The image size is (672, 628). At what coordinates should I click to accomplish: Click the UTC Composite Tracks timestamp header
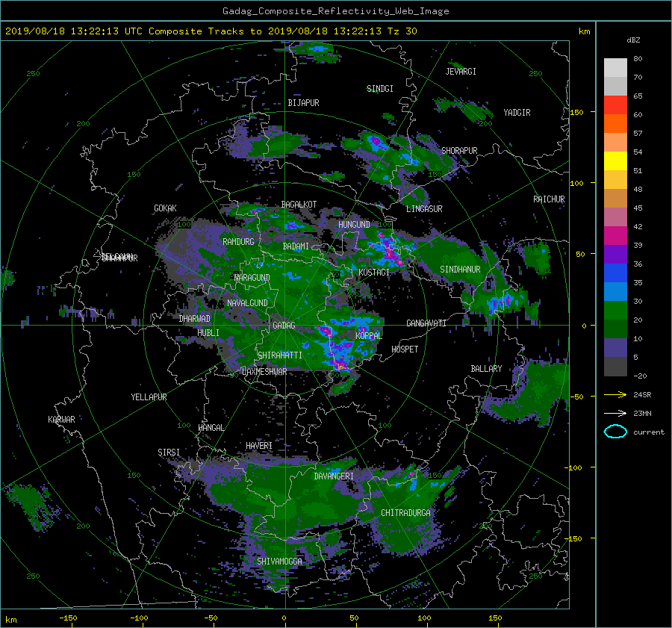pyautogui.click(x=211, y=31)
